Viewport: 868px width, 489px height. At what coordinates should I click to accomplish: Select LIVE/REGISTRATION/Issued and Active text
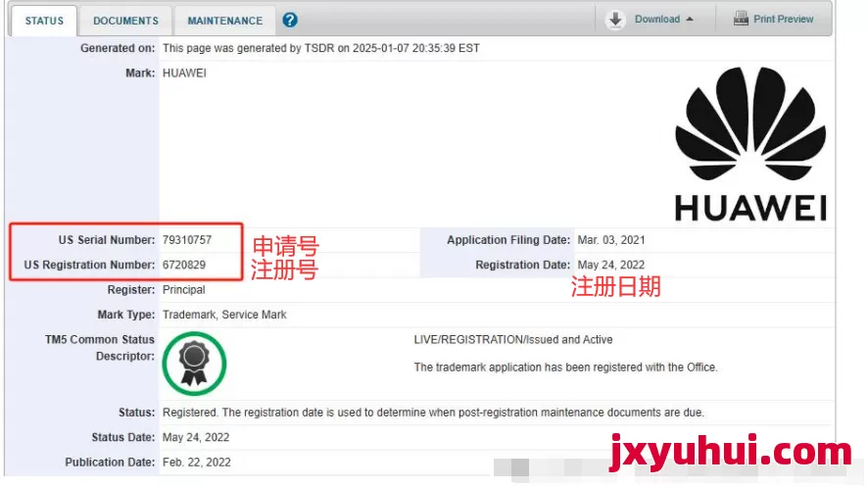click(513, 339)
